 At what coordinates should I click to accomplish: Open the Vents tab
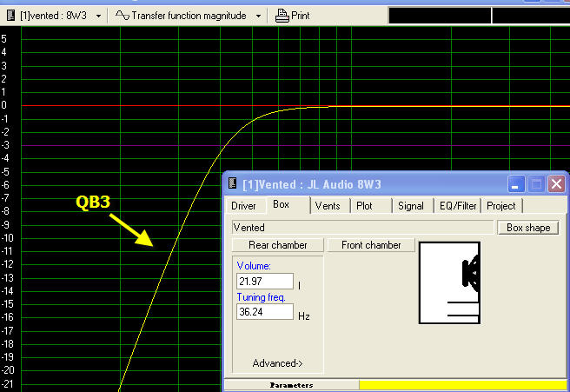click(328, 206)
